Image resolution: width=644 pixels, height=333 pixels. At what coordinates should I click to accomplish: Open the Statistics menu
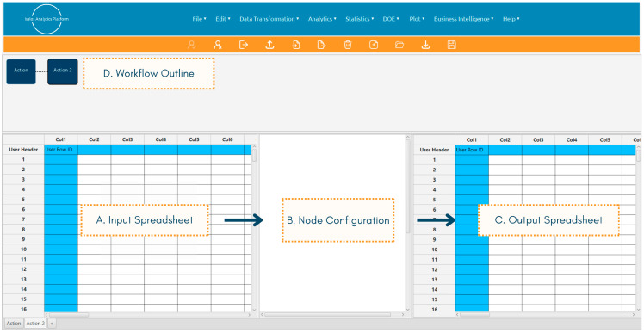pos(359,19)
